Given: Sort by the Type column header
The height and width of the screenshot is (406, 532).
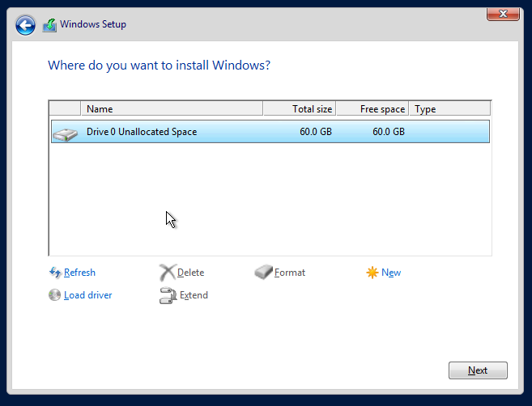Looking at the screenshot, I should [x=450, y=109].
